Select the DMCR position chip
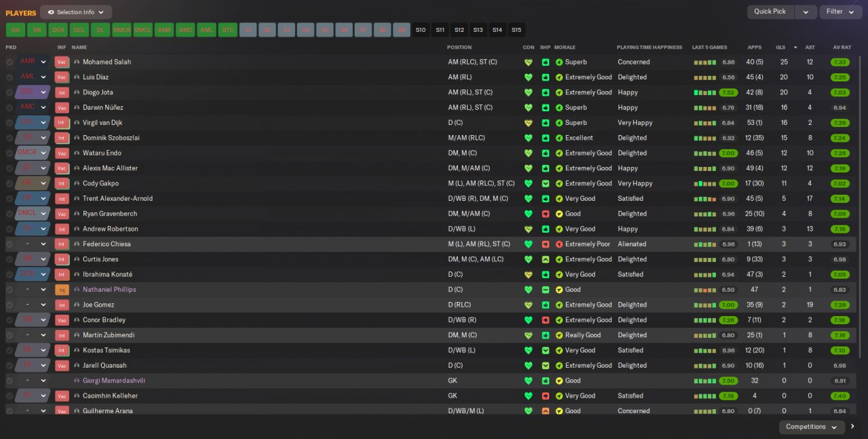 tap(122, 30)
